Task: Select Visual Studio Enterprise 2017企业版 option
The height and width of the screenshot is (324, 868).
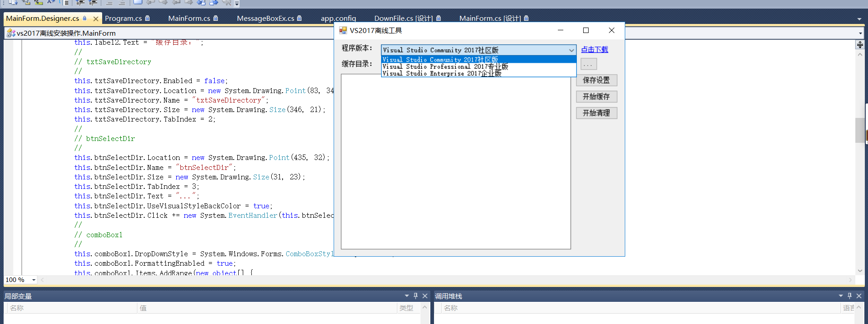Action: coord(479,73)
